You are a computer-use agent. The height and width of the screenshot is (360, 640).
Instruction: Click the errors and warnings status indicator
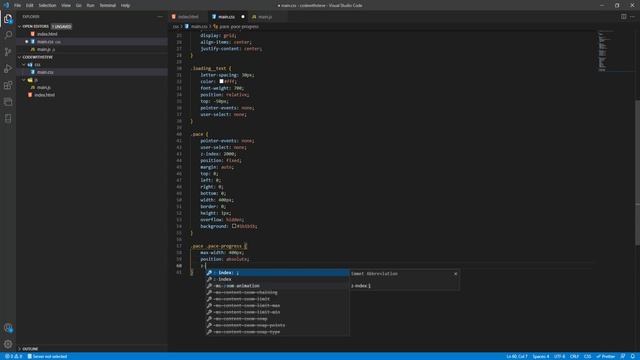(13, 356)
